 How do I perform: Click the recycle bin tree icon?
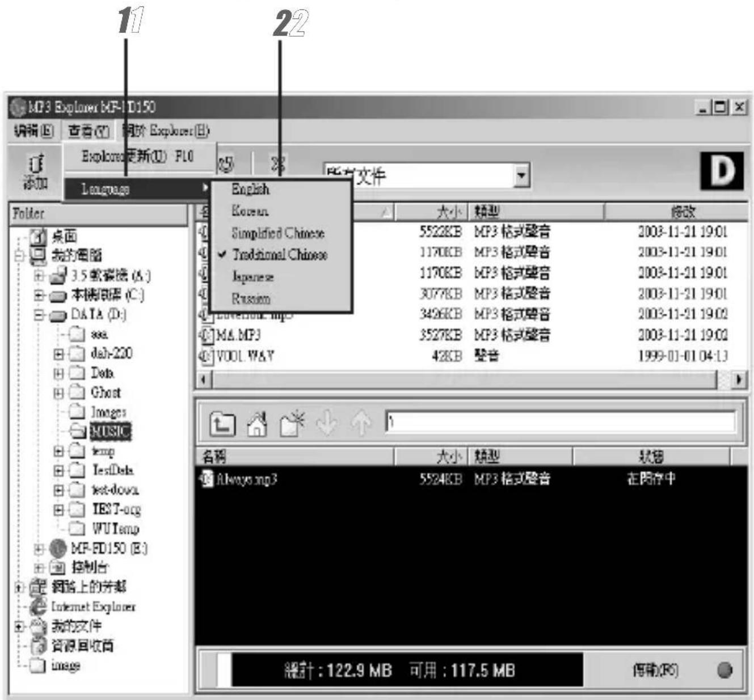[x=39, y=646]
